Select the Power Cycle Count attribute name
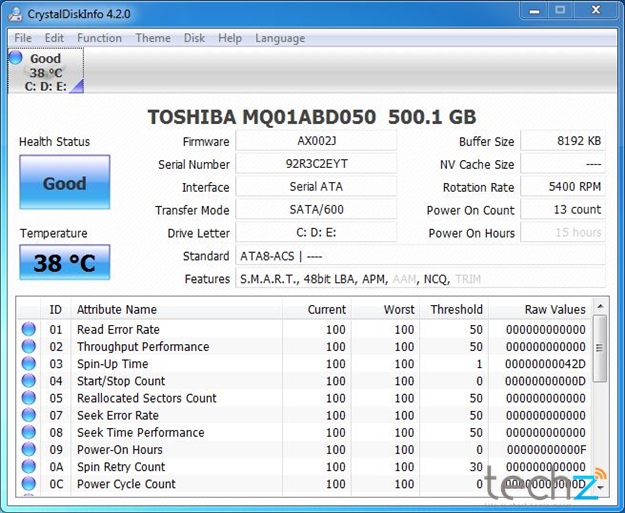 click(126, 484)
